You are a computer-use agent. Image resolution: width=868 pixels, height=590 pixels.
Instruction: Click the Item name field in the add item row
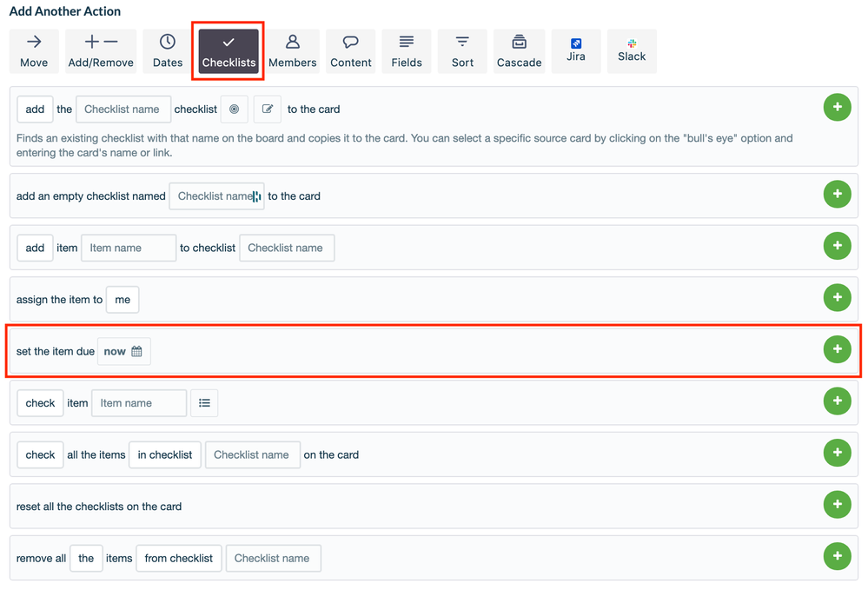tap(128, 248)
